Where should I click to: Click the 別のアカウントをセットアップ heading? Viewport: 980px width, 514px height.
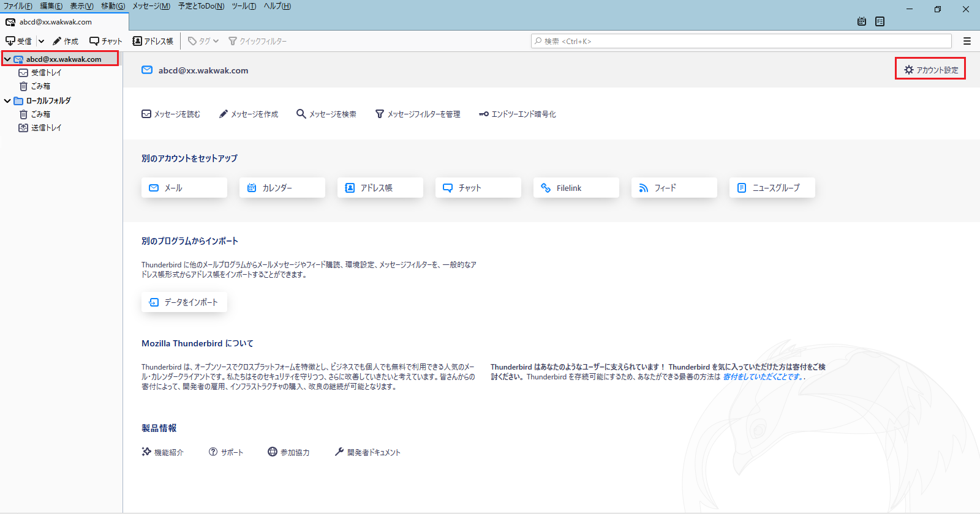point(189,158)
